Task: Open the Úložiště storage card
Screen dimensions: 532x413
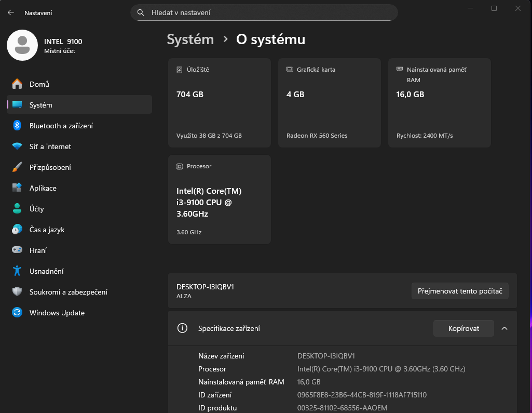Action: (219, 102)
